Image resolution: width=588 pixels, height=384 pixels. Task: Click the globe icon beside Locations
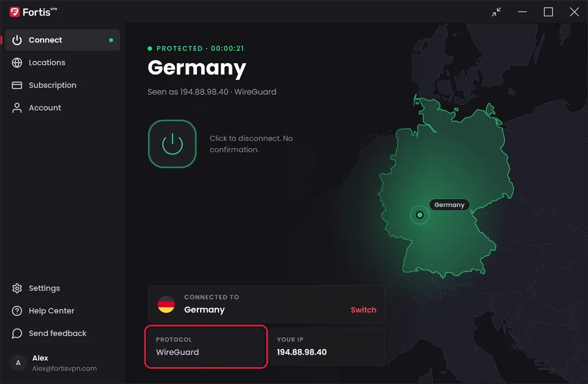click(x=17, y=63)
